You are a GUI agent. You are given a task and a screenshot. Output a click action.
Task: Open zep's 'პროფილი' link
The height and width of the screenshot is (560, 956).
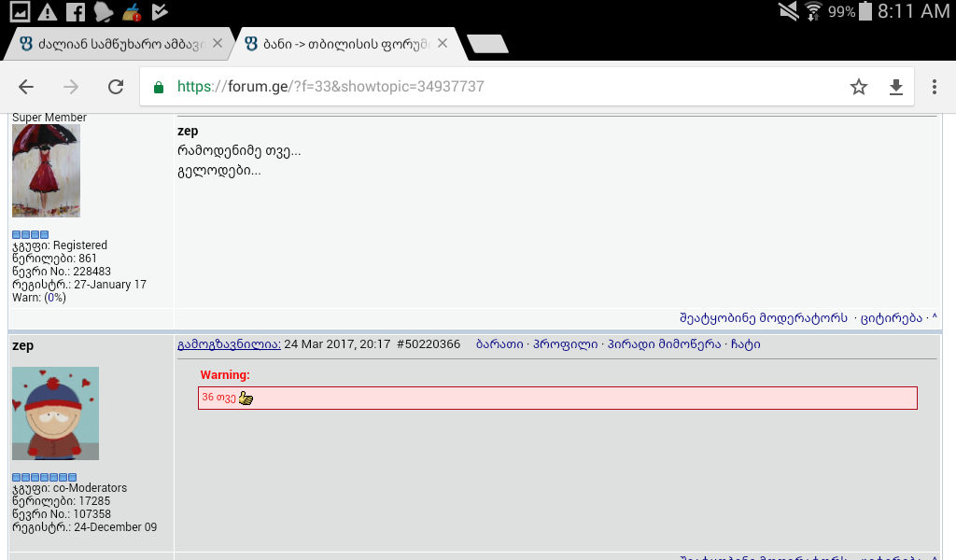[x=565, y=344]
